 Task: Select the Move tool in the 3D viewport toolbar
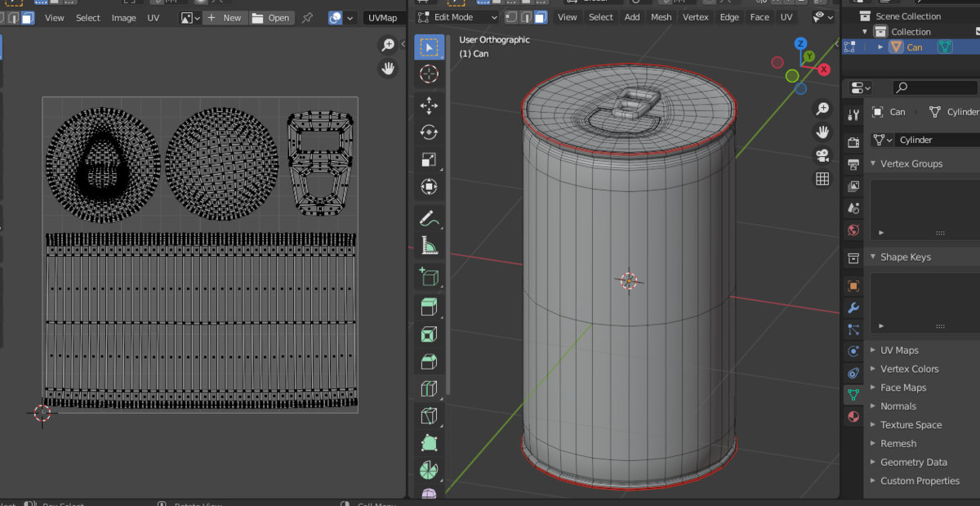[x=429, y=105]
